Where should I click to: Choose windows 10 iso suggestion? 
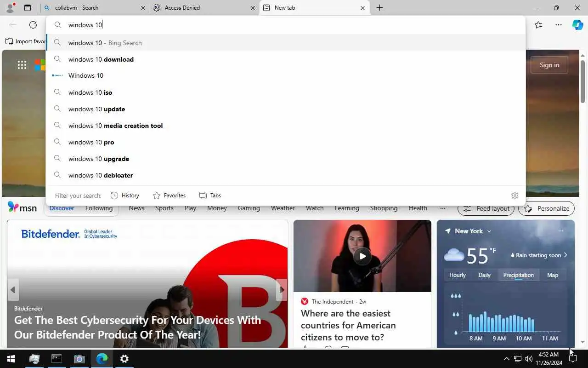click(x=286, y=92)
